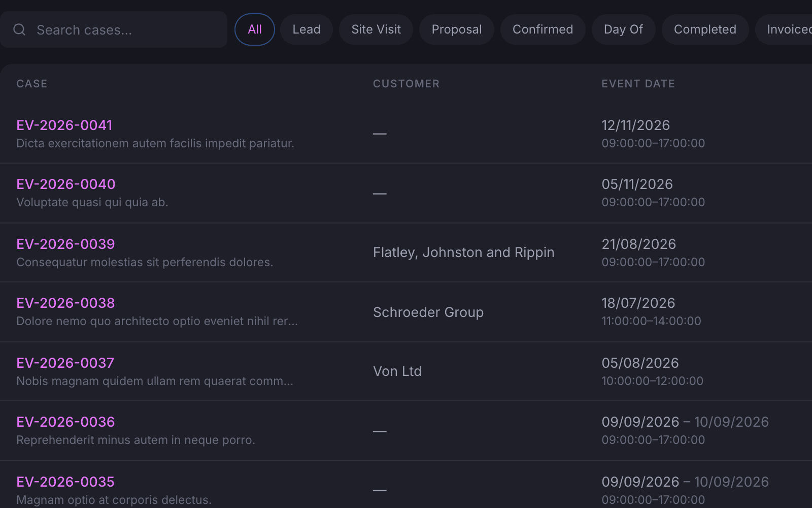Open case EV-2026-0038
Viewport: 812px width, 508px height.
click(x=66, y=303)
